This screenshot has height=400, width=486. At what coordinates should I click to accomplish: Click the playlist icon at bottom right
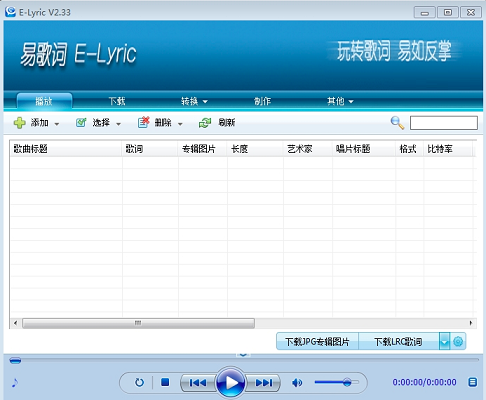472,382
